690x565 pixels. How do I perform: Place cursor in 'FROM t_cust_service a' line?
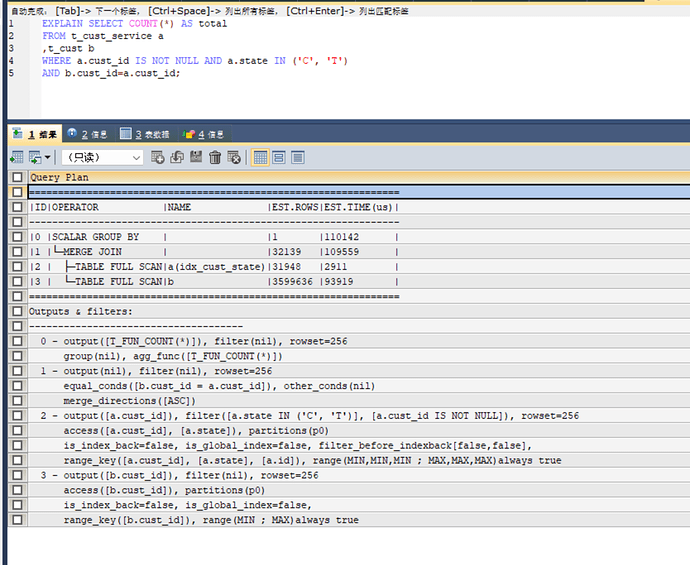pyautogui.click(x=103, y=36)
